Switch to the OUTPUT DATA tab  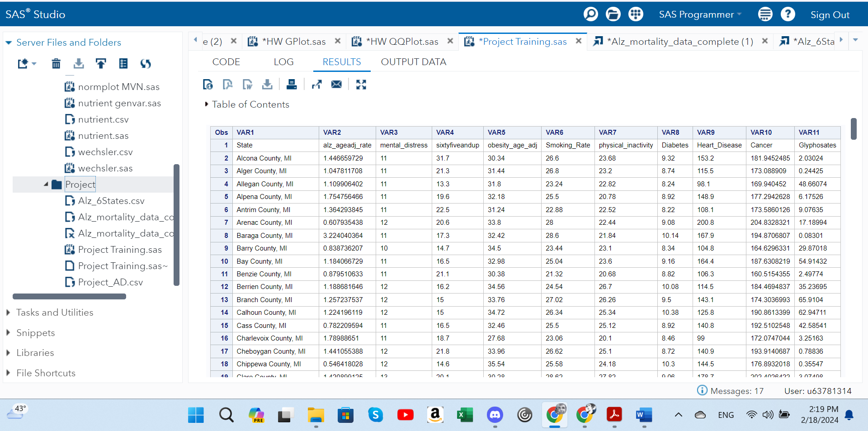tap(413, 62)
